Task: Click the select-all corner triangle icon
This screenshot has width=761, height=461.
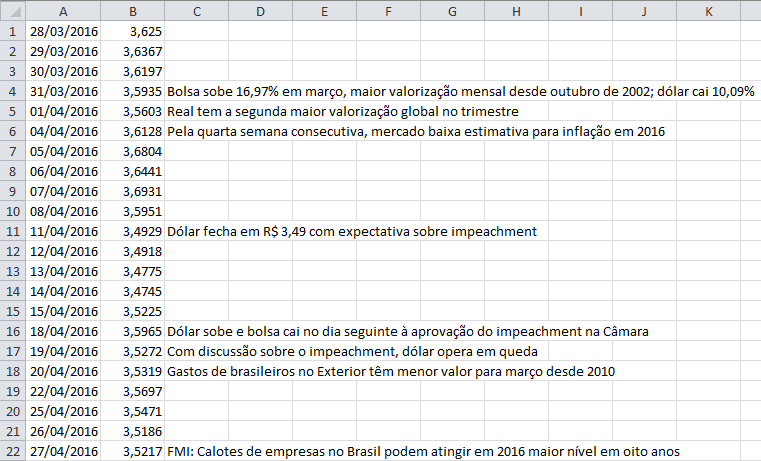Action: coord(13,11)
